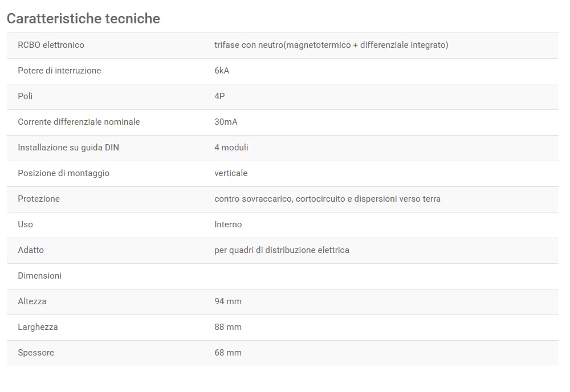Click the per quadri di distribuzione elettrica text
Screen dimensions: 570x392
(x=282, y=250)
